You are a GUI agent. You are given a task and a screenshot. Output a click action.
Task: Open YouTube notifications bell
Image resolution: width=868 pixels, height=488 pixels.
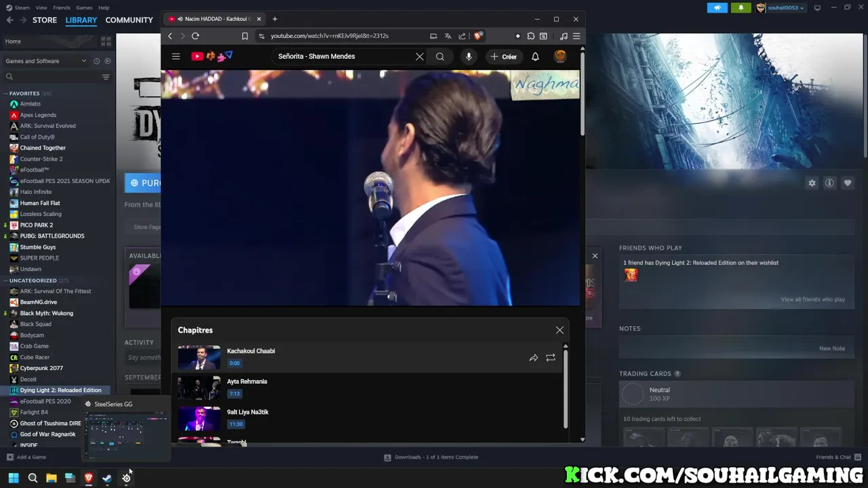pos(535,56)
